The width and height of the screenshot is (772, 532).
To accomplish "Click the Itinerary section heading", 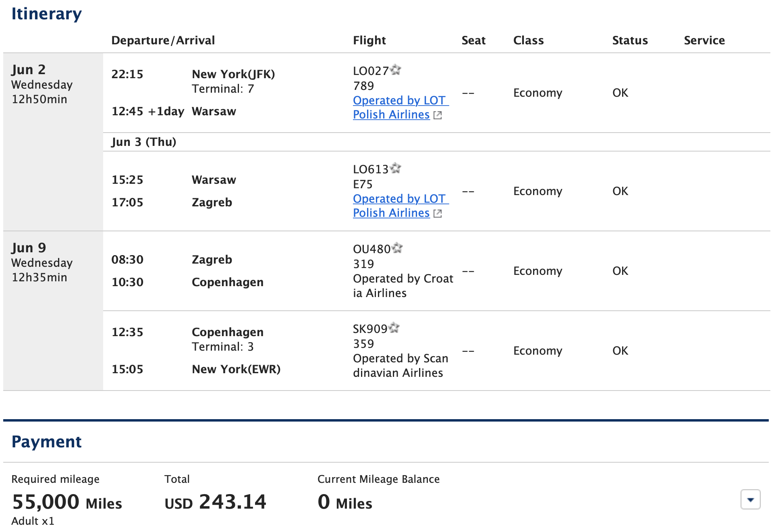I will click(47, 14).
